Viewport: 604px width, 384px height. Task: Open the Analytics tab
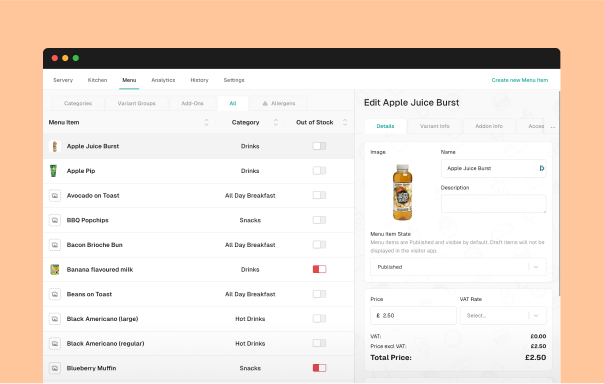tap(163, 80)
